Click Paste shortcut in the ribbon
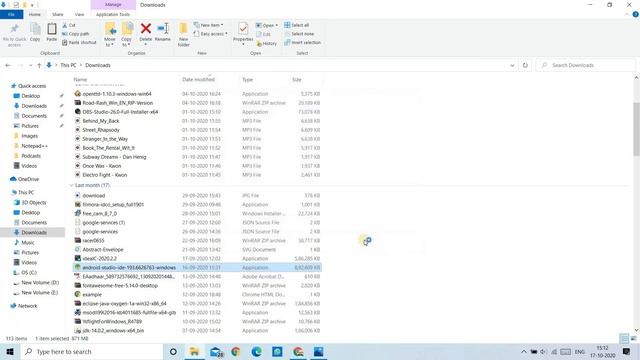The height and width of the screenshot is (360, 640). [79, 42]
